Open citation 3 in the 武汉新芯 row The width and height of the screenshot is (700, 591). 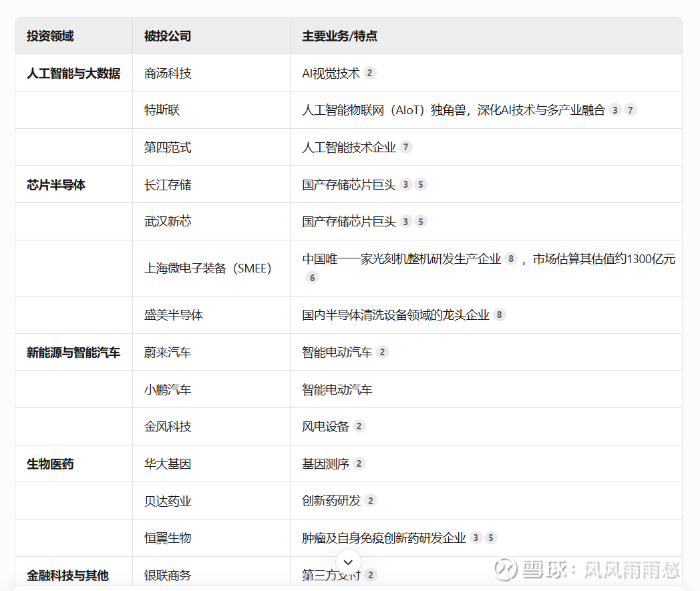click(405, 222)
